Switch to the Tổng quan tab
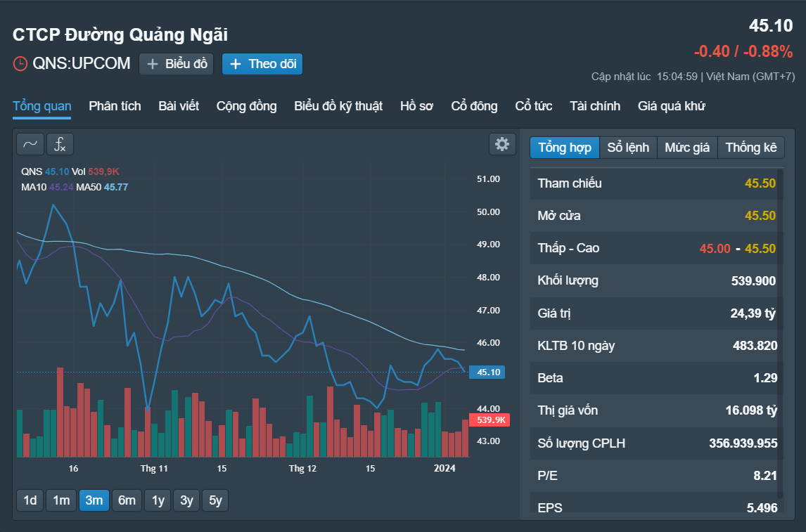The image size is (806, 532). tap(41, 106)
